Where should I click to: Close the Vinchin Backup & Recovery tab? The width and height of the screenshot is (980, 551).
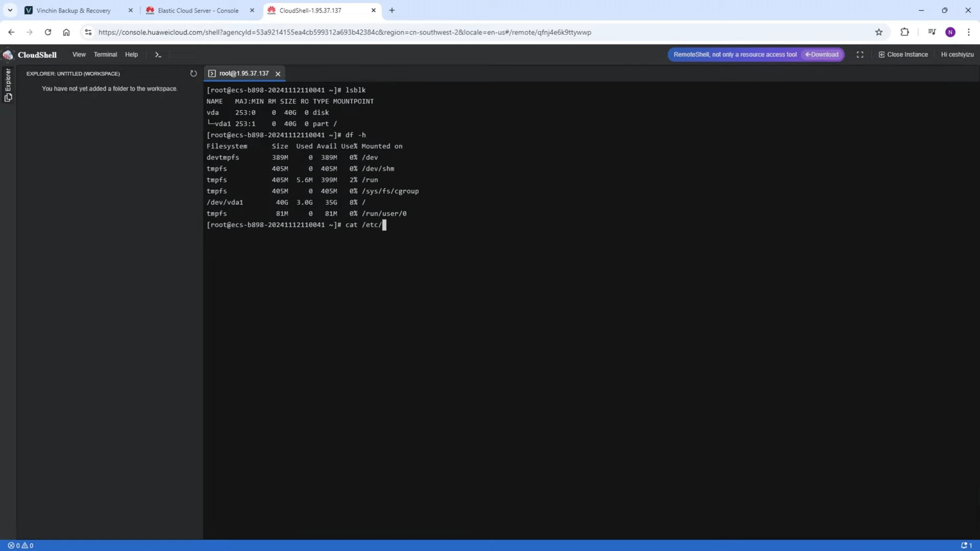click(131, 10)
